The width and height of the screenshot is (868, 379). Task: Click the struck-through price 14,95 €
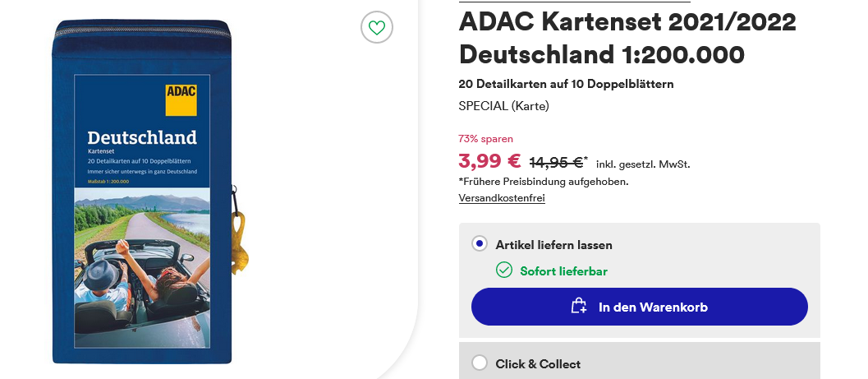tap(556, 162)
